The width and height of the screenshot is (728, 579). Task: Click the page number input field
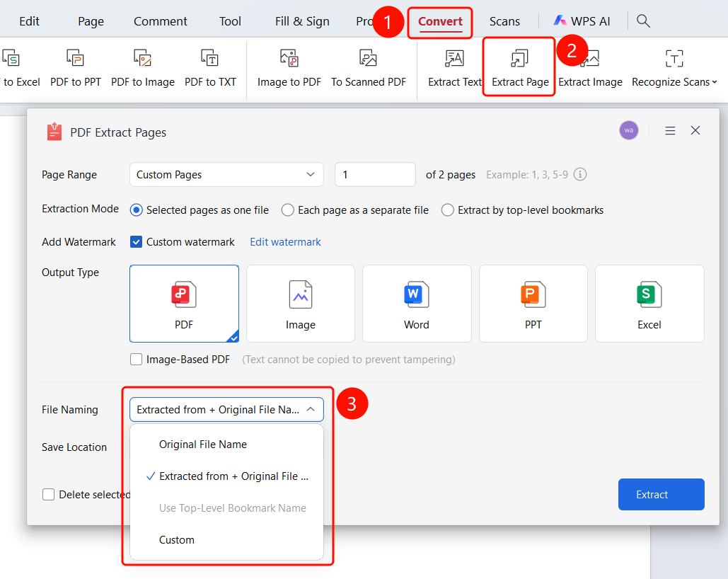click(375, 175)
